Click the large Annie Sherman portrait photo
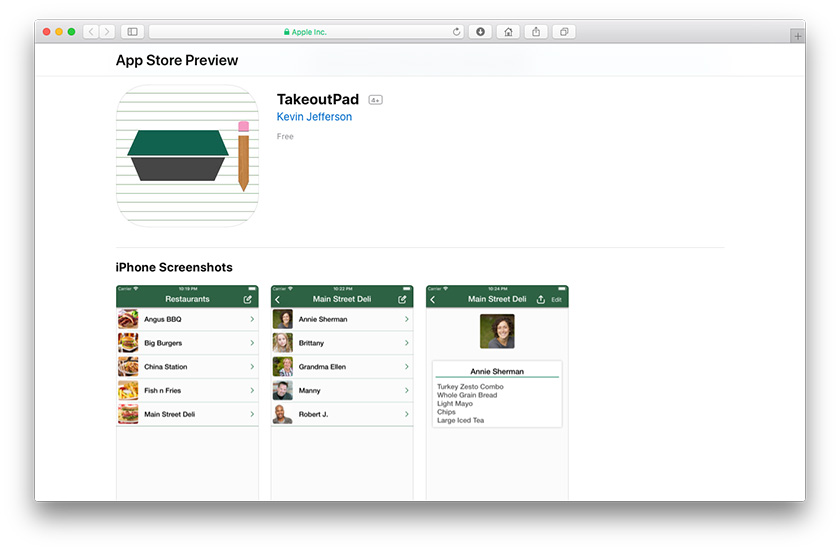This screenshot has height=551, width=840. (x=497, y=331)
